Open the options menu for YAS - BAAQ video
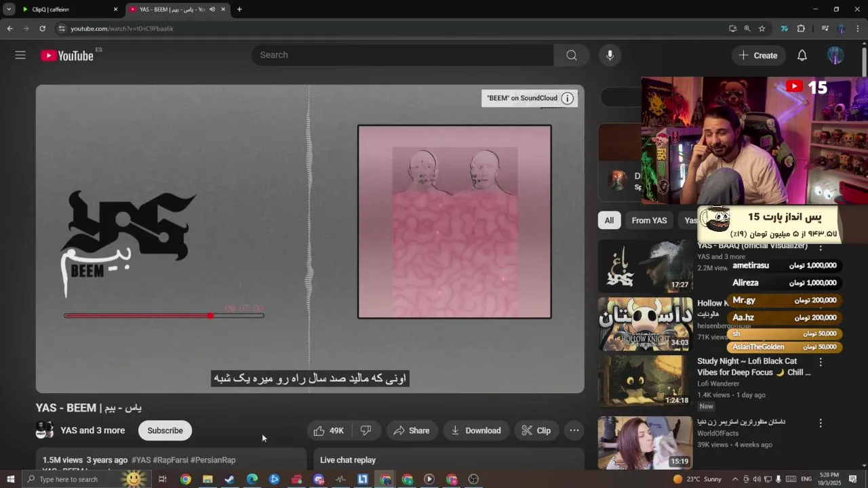Screen dimensions: 868x488 pos(821,247)
